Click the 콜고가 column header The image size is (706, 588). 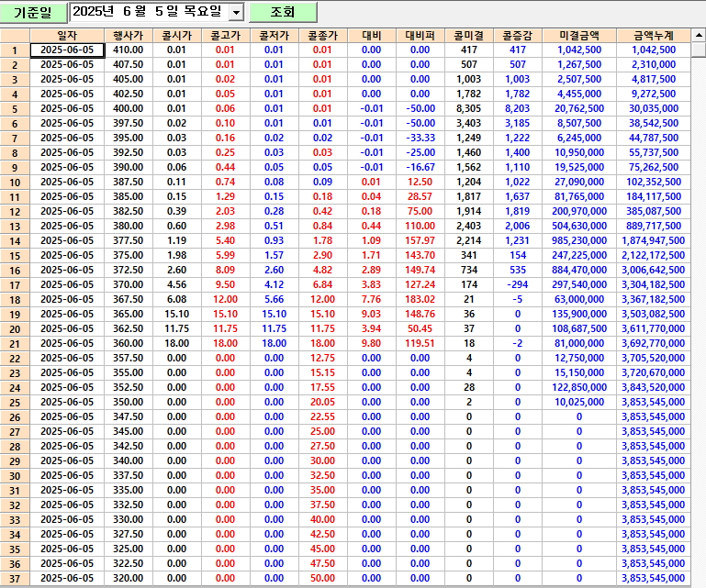click(225, 35)
